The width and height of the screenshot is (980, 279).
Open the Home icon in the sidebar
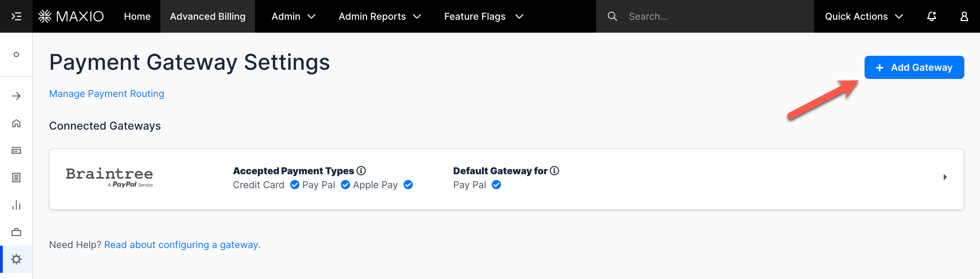[16, 123]
